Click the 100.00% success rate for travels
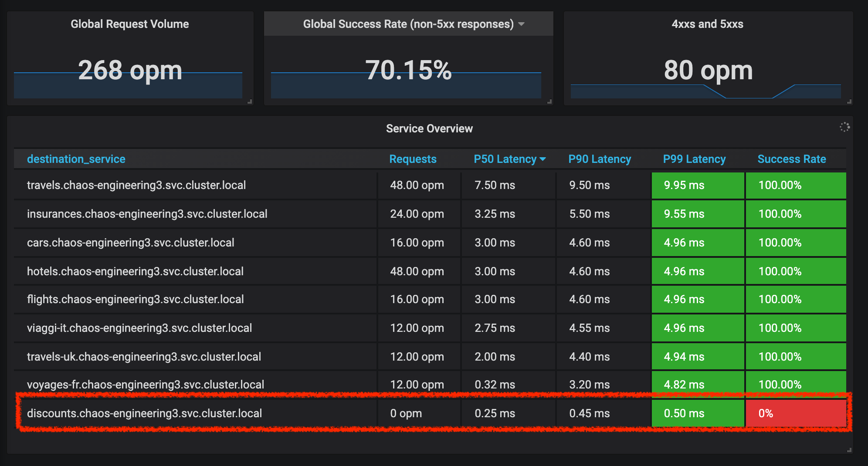Screen dimensions: 868x466 (x=796, y=186)
